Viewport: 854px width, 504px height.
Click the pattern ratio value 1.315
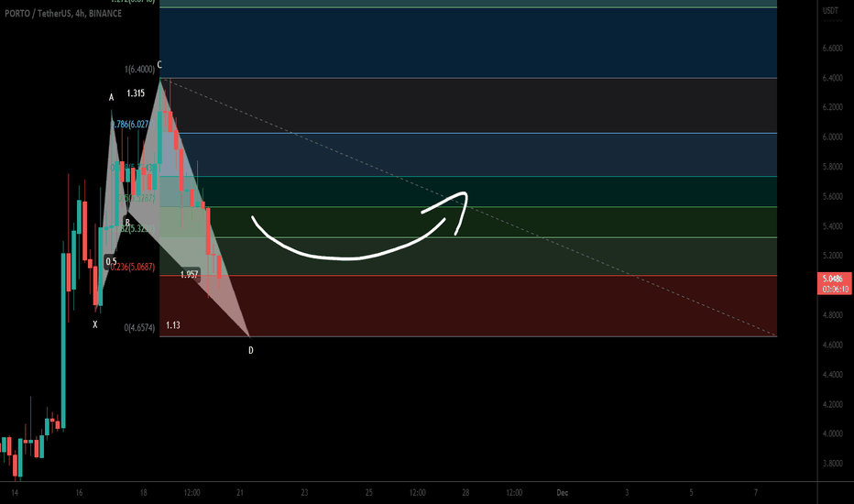pyautogui.click(x=136, y=93)
